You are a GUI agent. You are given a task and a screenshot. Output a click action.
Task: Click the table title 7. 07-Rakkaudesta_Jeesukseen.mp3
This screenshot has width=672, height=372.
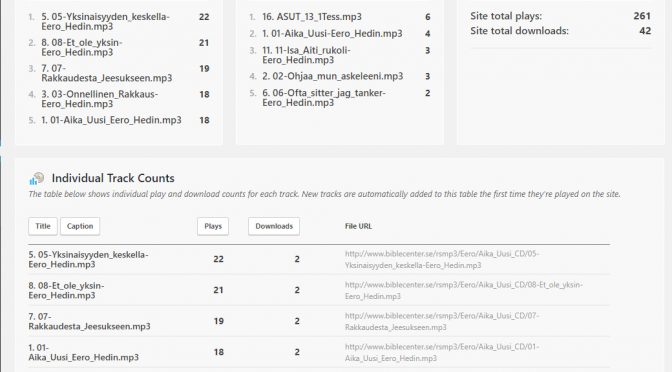90,321
